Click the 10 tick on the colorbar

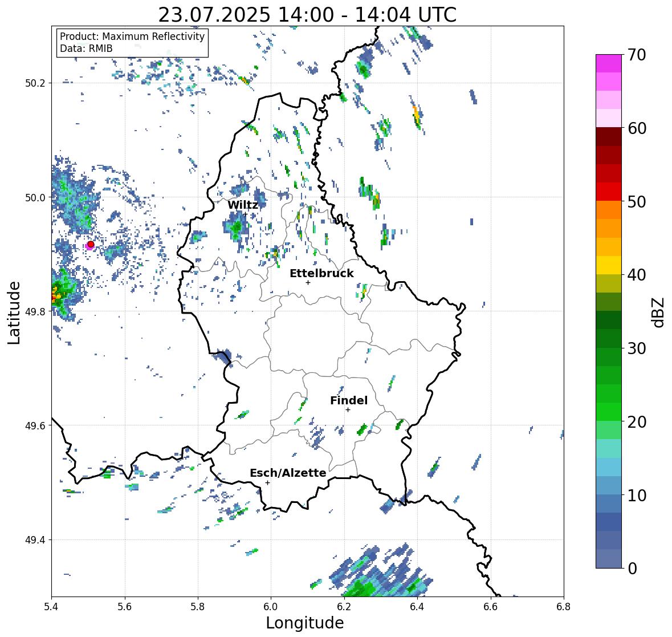click(637, 495)
